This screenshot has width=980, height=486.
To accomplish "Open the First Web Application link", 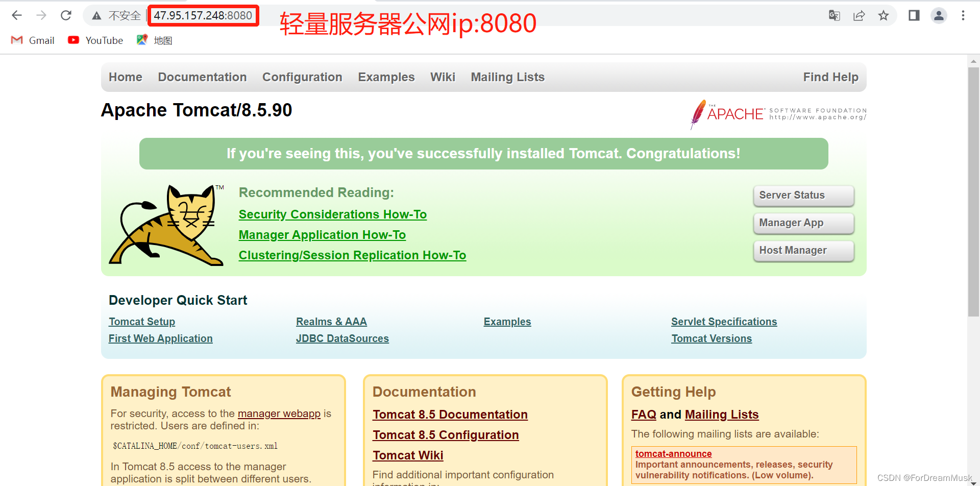I will click(x=161, y=338).
